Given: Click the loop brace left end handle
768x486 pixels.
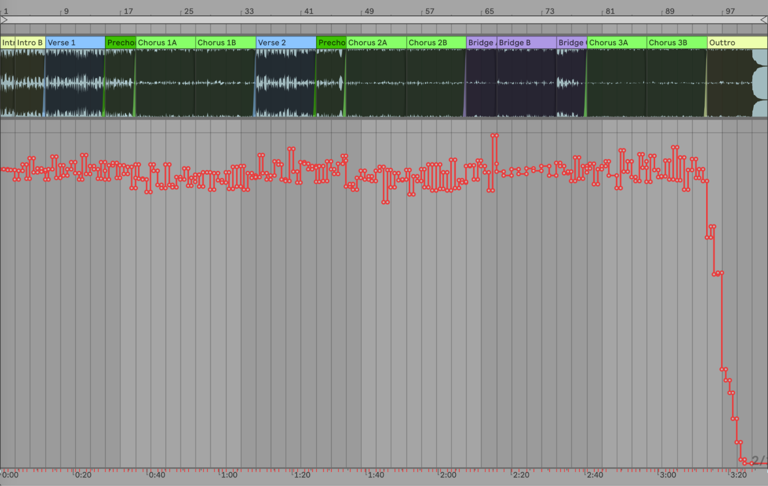Looking at the screenshot, I should tap(4, 21).
